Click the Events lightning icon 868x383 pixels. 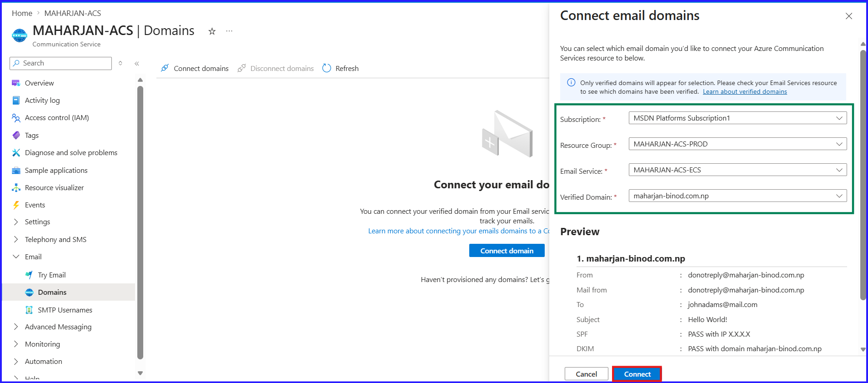[x=16, y=205]
